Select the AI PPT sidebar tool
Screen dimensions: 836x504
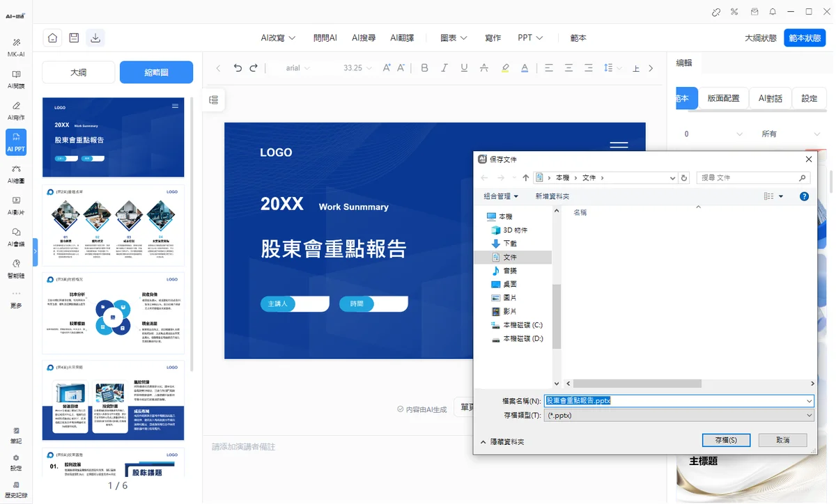pyautogui.click(x=15, y=142)
